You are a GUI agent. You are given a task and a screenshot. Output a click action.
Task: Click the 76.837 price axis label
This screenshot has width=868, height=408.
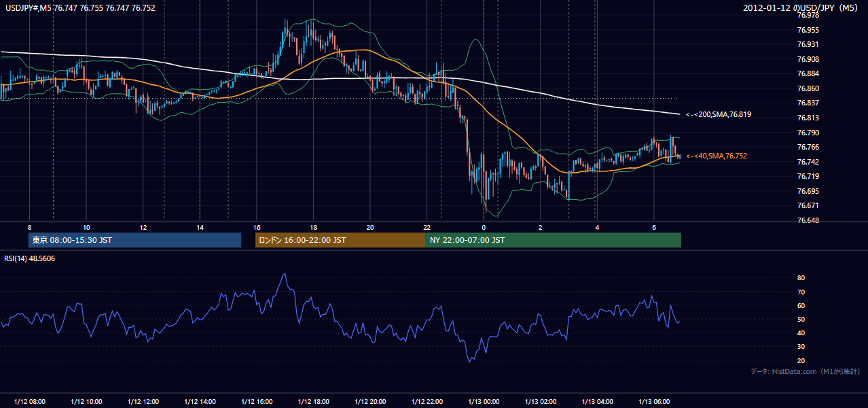point(808,103)
